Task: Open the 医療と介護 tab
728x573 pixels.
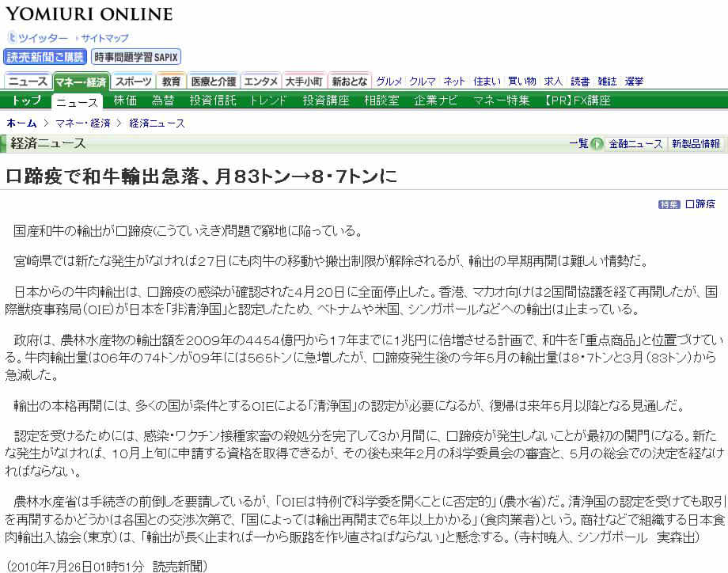Action: 213,82
